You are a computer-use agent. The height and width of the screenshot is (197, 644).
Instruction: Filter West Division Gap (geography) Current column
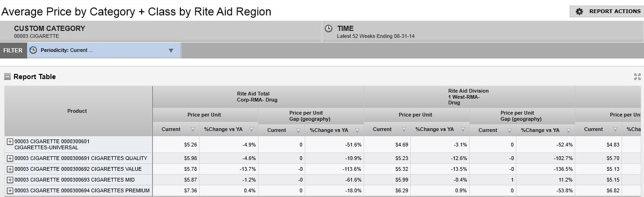click(x=509, y=131)
